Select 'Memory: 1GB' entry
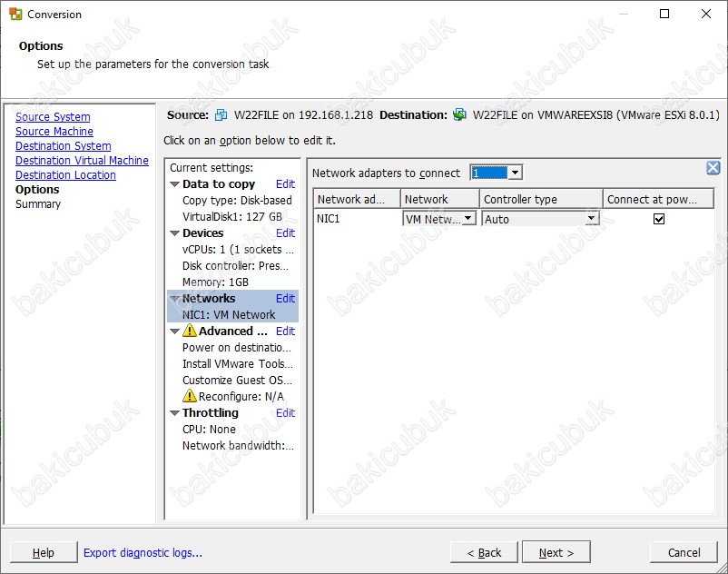The height and width of the screenshot is (574, 728). coord(215,282)
